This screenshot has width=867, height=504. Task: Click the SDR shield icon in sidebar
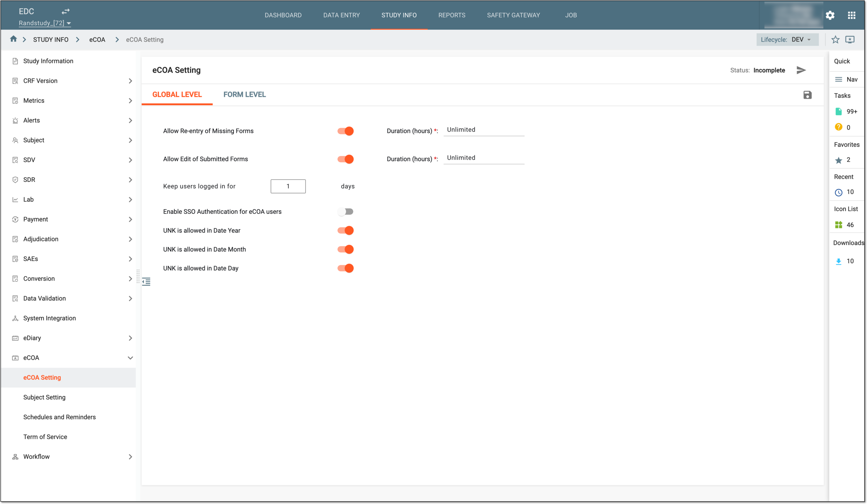tap(15, 180)
